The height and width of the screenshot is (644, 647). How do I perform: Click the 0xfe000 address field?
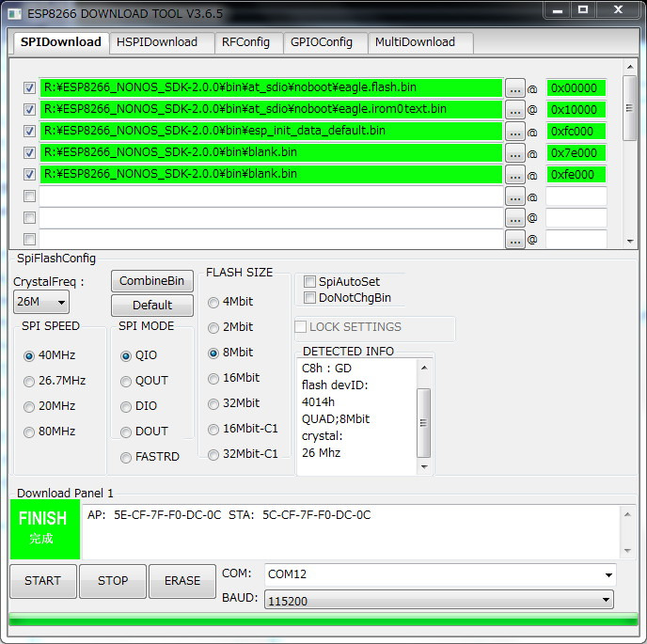576,175
